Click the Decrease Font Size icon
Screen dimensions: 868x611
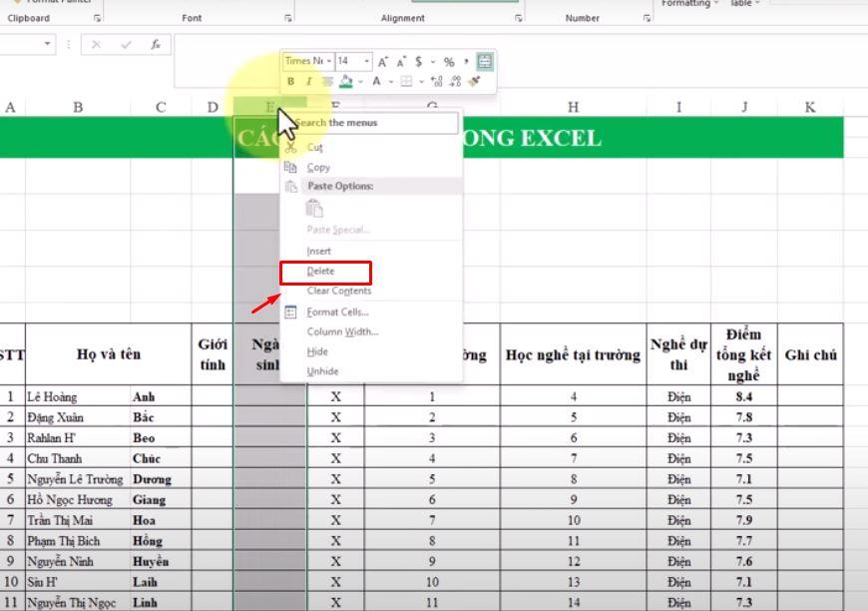click(x=400, y=63)
